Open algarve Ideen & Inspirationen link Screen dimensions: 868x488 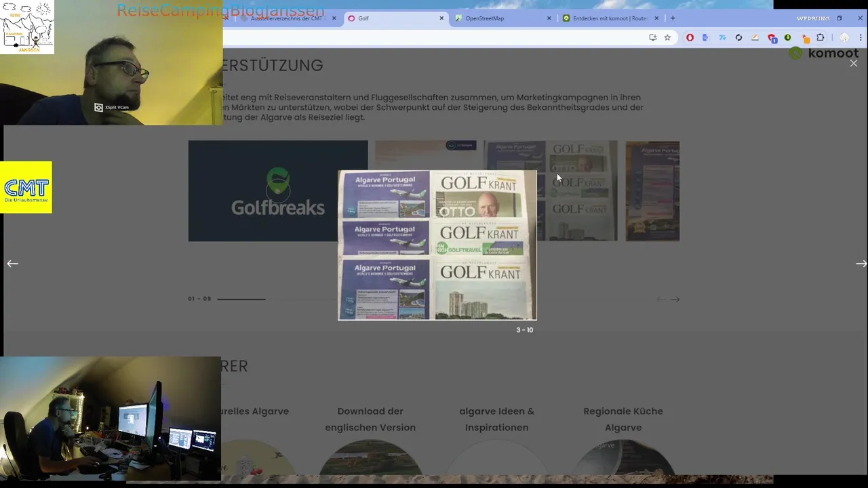[497, 419]
